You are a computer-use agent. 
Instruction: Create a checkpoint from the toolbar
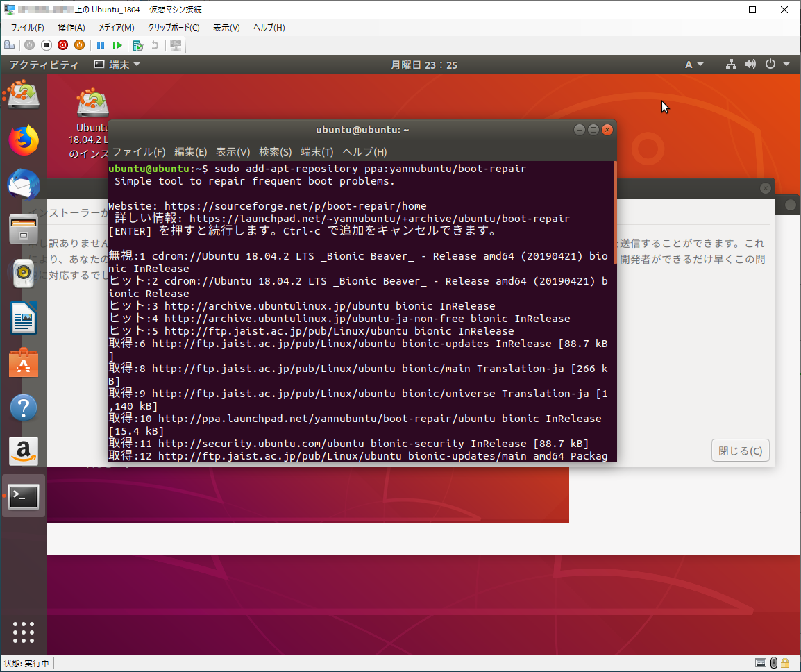click(x=137, y=45)
